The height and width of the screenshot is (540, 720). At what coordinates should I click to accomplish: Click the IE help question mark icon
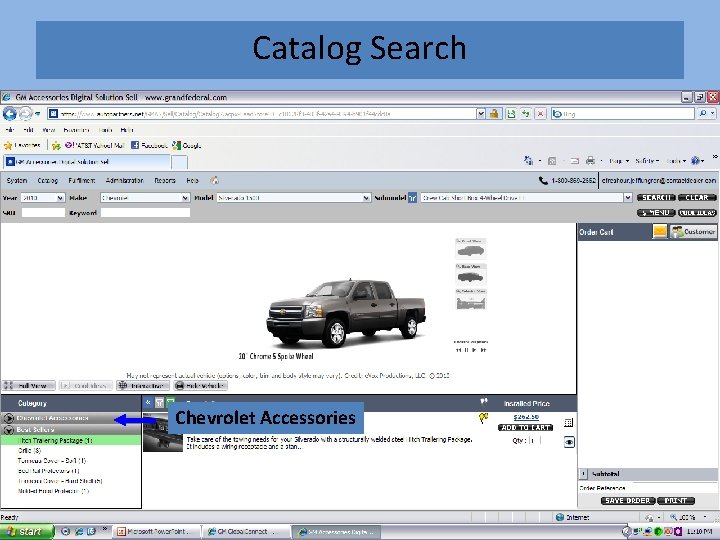point(696,161)
